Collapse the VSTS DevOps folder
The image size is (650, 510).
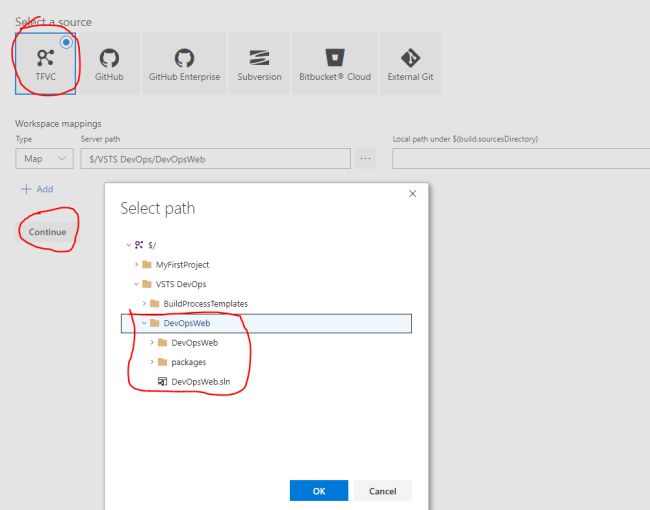click(x=136, y=284)
